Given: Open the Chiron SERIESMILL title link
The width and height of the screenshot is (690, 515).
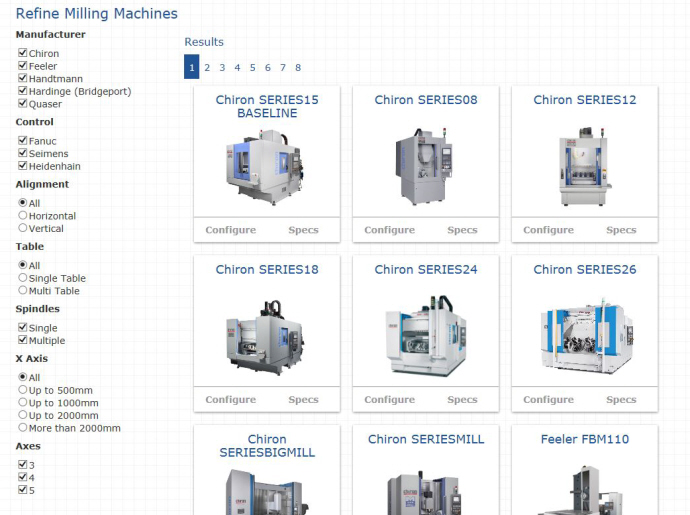Looking at the screenshot, I should (x=426, y=439).
